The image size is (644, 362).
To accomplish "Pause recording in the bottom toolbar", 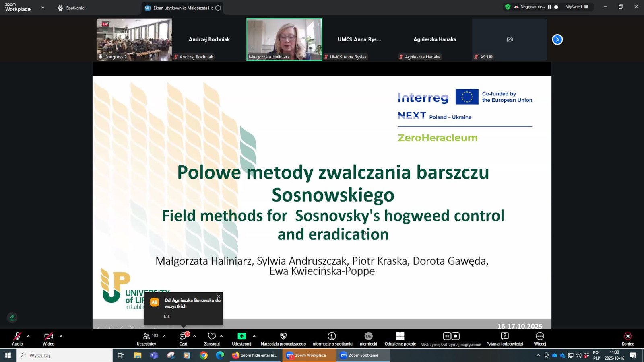I will 447,336.
